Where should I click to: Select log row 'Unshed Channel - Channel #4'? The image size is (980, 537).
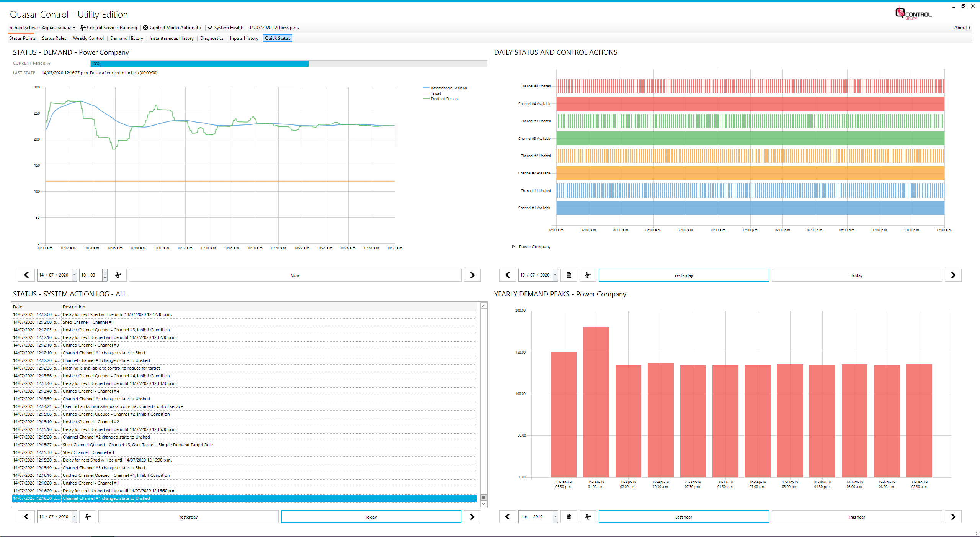click(x=244, y=391)
